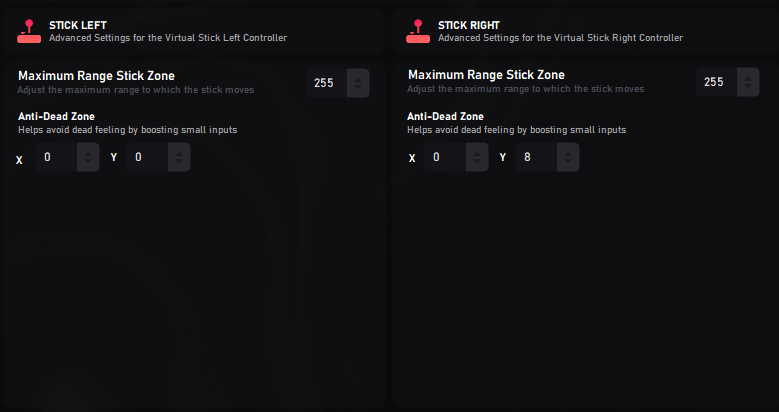This screenshot has height=412, width=779.
Task: Decrease Stick Right Maximum Range with down arrow
Action: (x=747, y=89)
